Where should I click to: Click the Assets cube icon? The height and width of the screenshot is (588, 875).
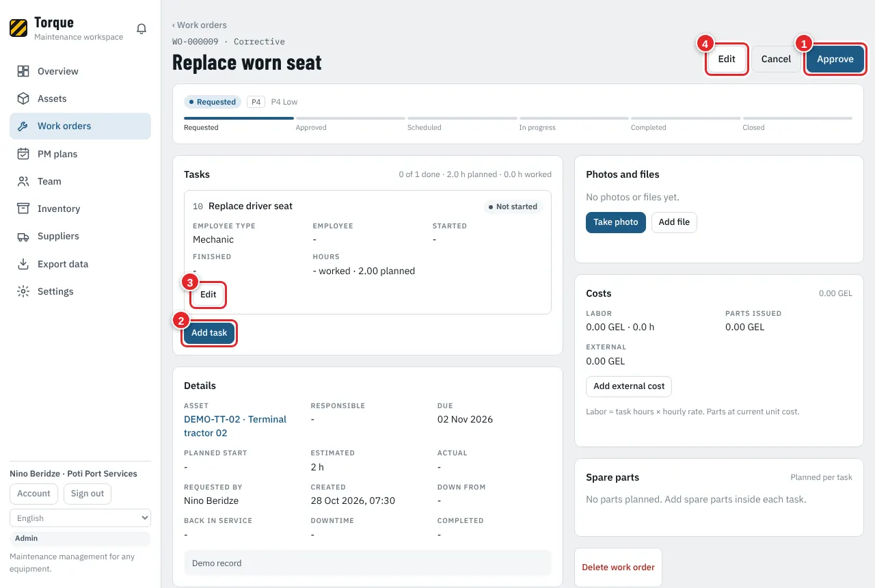tap(23, 98)
